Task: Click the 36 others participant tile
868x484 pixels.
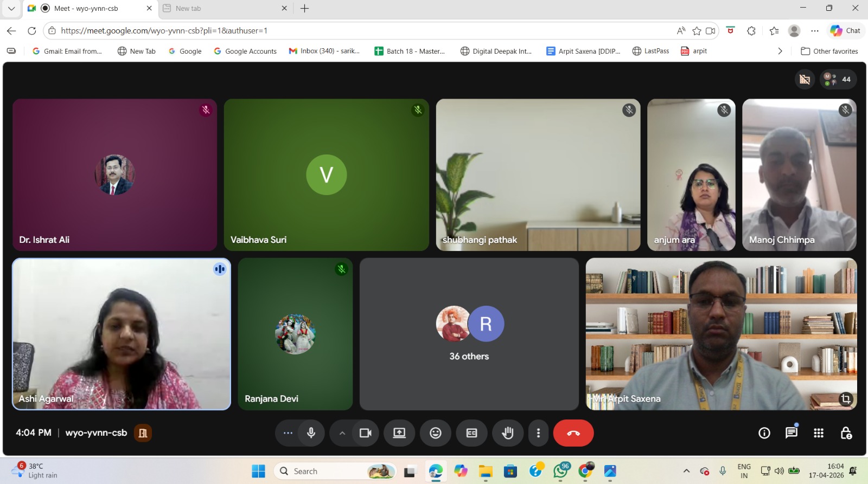Action: tap(469, 334)
